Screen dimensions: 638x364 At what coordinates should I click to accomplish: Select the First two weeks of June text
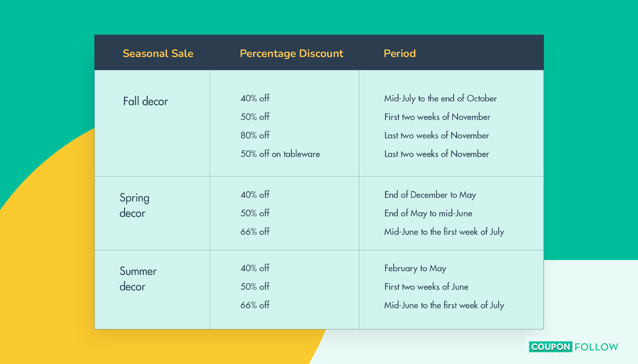click(x=426, y=287)
